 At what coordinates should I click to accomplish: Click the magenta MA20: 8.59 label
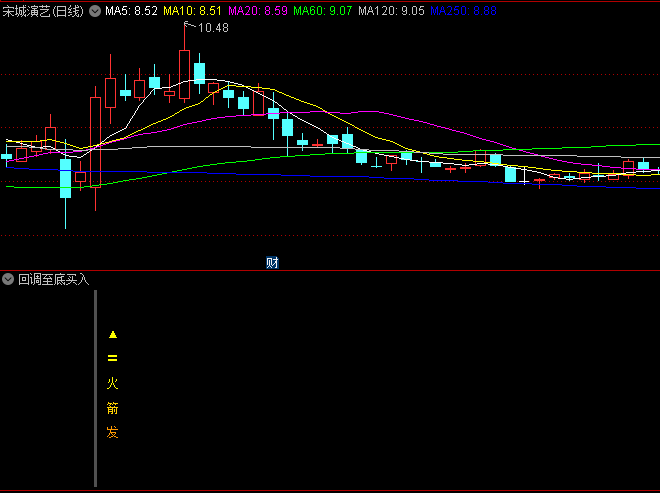259,10
